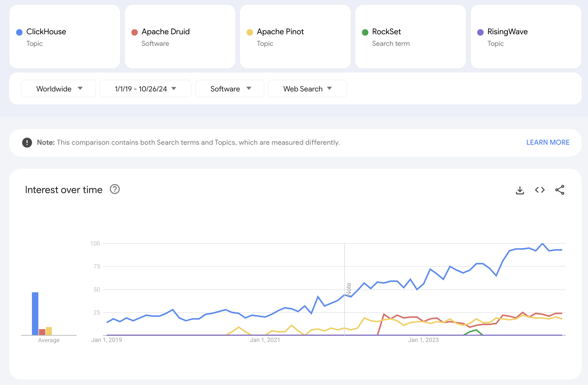
Task: Open the Software category dropdown
Action: pos(229,89)
